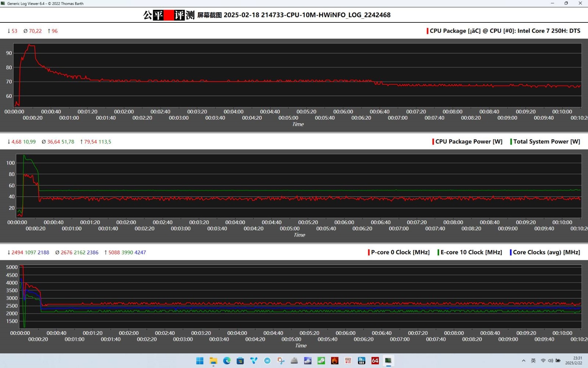Image resolution: width=588 pixels, height=368 pixels.
Task: Click the E-core 10 Clock [MHz] legend
Action: [x=471, y=252]
